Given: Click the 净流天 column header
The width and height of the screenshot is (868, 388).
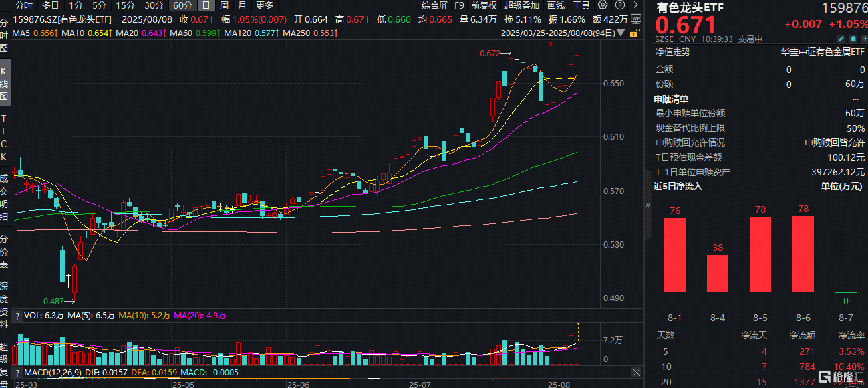Looking at the screenshot, I should pos(754,335).
